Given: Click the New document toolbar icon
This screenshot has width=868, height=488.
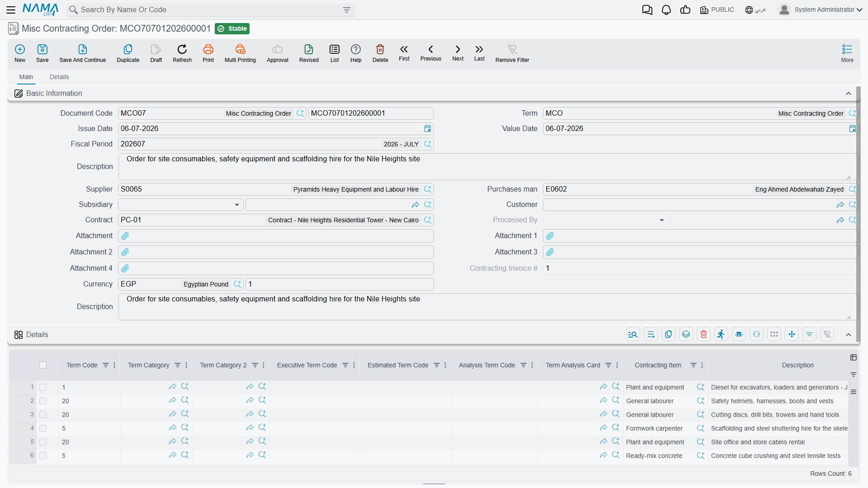Looking at the screenshot, I should click(20, 53).
